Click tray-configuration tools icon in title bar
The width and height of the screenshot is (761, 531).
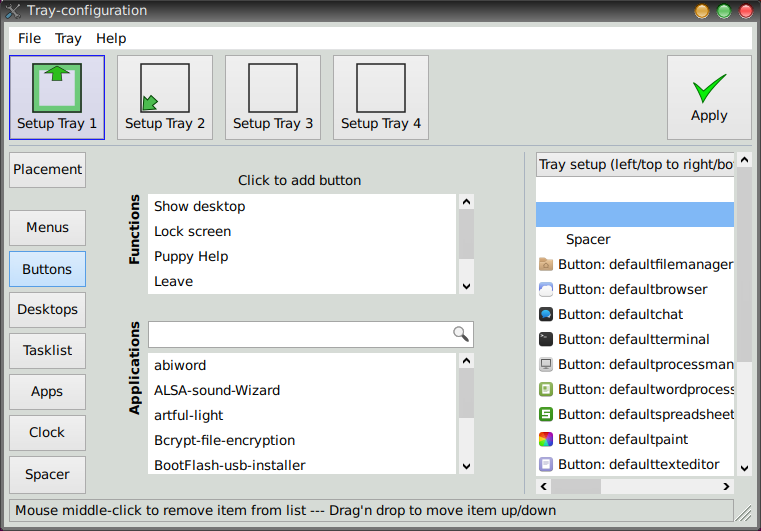(13, 11)
